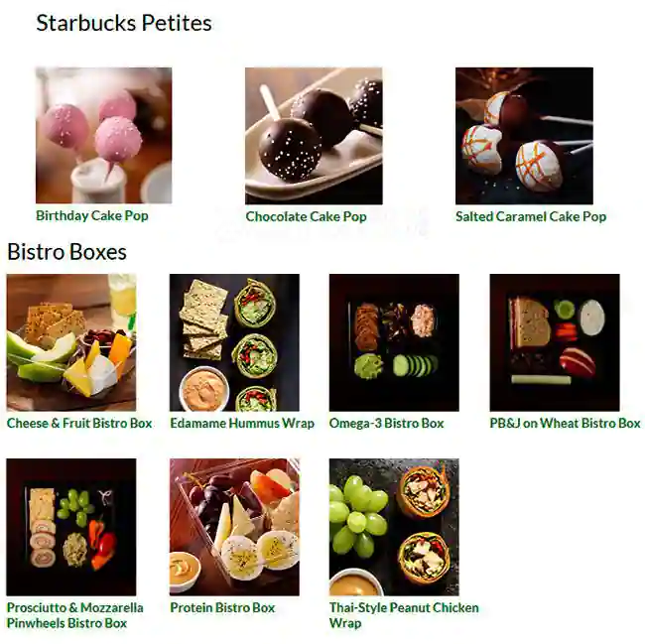Open the Chocolate Cake Pop photo

point(314,136)
